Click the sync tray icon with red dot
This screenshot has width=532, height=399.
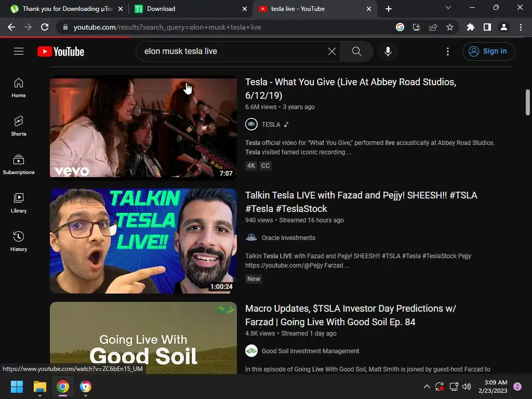click(x=440, y=387)
